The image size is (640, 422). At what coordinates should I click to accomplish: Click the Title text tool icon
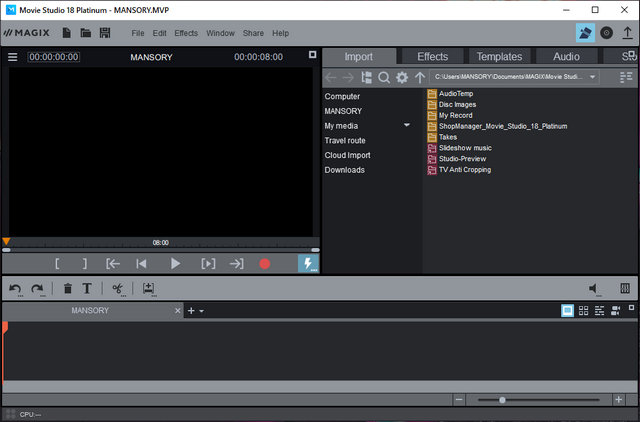tap(87, 289)
